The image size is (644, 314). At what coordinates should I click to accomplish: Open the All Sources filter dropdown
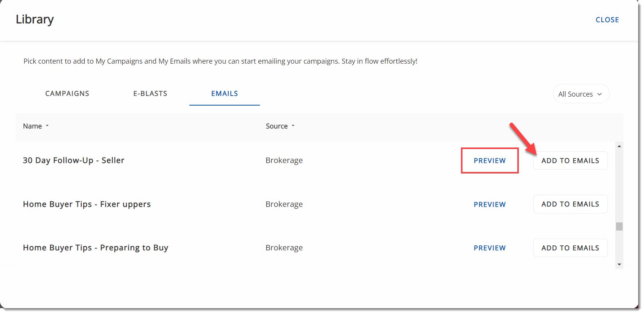(x=581, y=94)
